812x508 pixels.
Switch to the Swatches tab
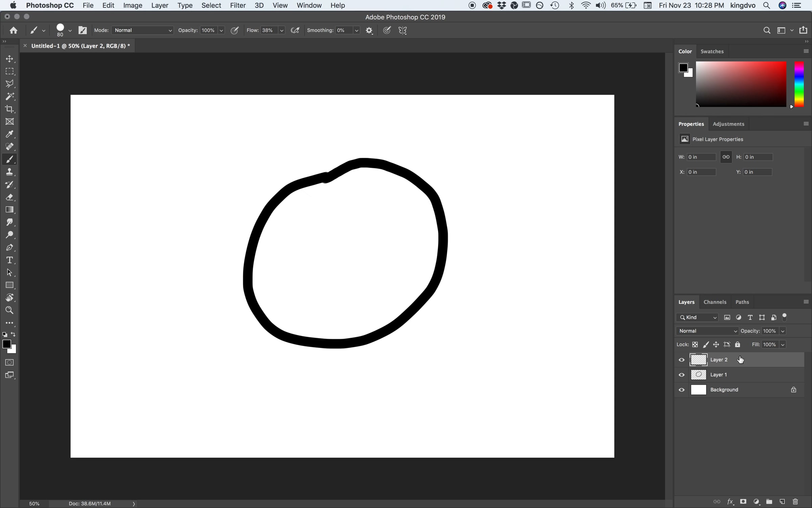tap(712, 51)
